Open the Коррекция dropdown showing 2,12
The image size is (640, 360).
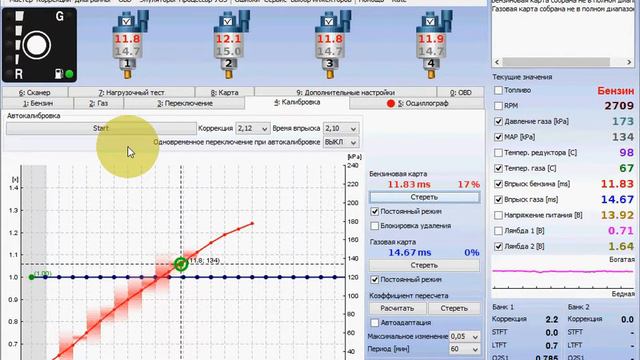coord(253,129)
